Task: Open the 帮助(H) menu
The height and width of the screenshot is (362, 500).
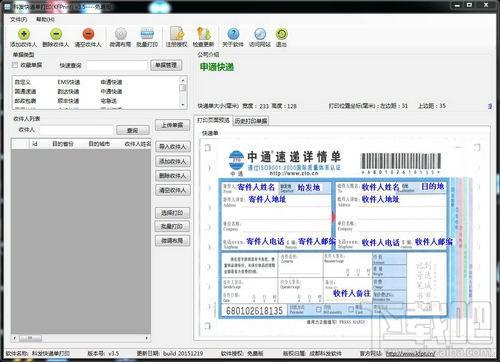Action: (x=45, y=19)
